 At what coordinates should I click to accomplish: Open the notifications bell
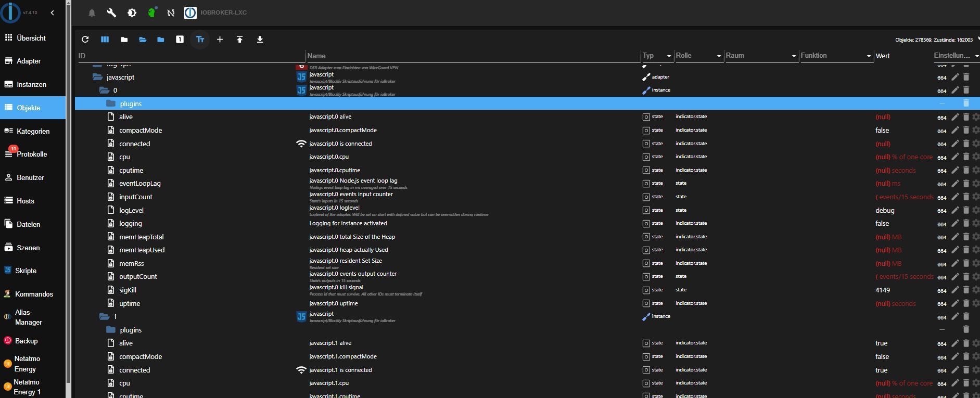[x=92, y=13]
